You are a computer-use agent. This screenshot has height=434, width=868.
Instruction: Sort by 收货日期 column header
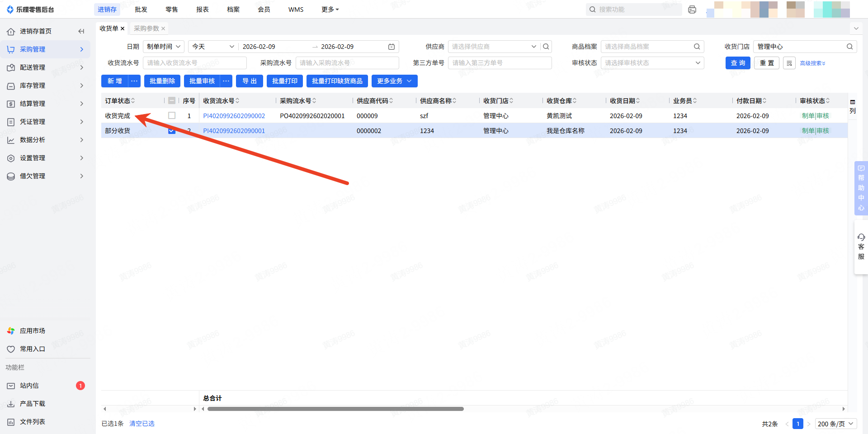coord(625,101)
